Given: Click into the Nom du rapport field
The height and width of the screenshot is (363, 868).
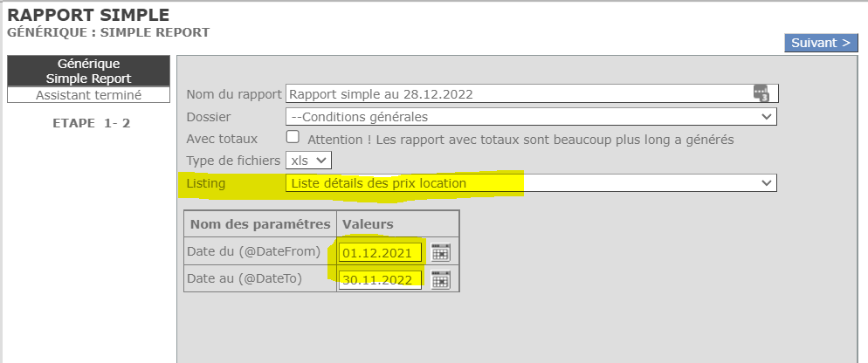Looking at the screenshot, I should pyautogui.click(x=515, y=93).
